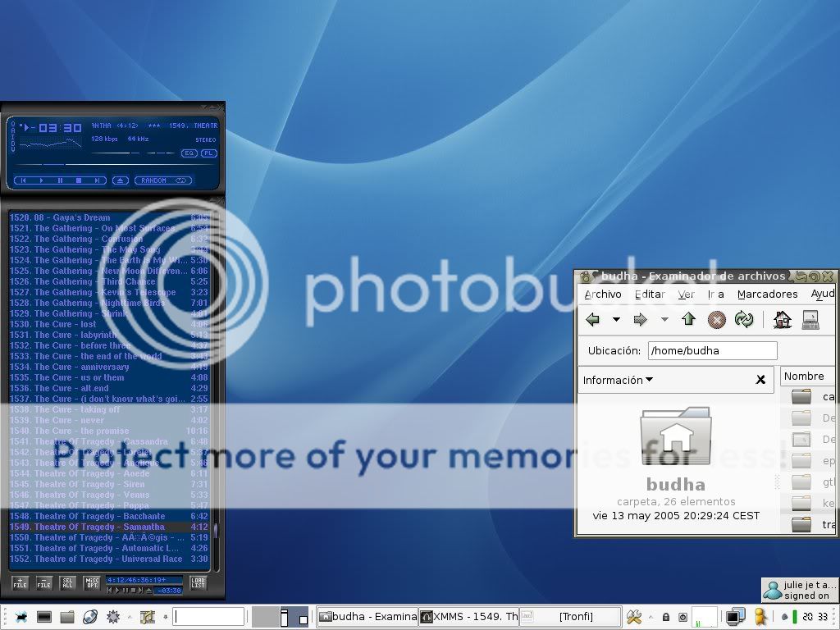Viewport: 840px width, 630px height.
Task: Click mini play button in playlist footer
Action: tap(117, 591)
